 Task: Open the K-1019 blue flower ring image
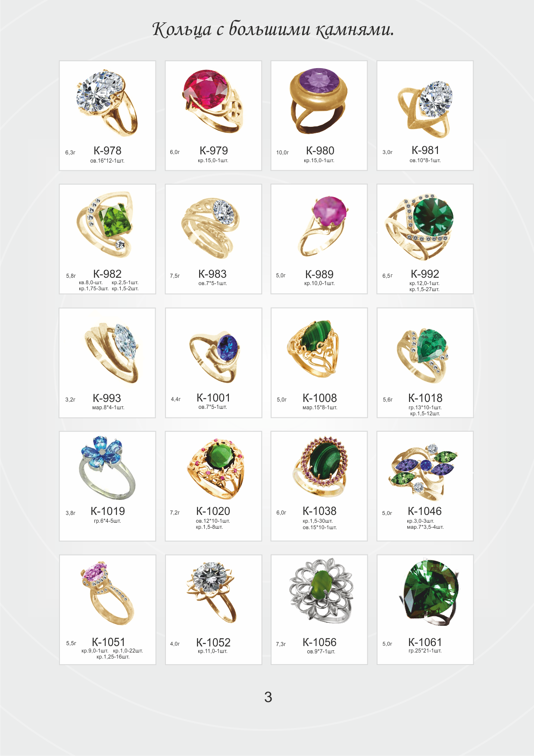click(107, 467)
